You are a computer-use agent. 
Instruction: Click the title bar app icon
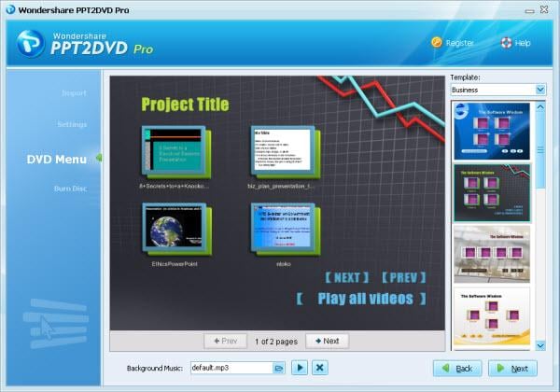tap(10, 9)
